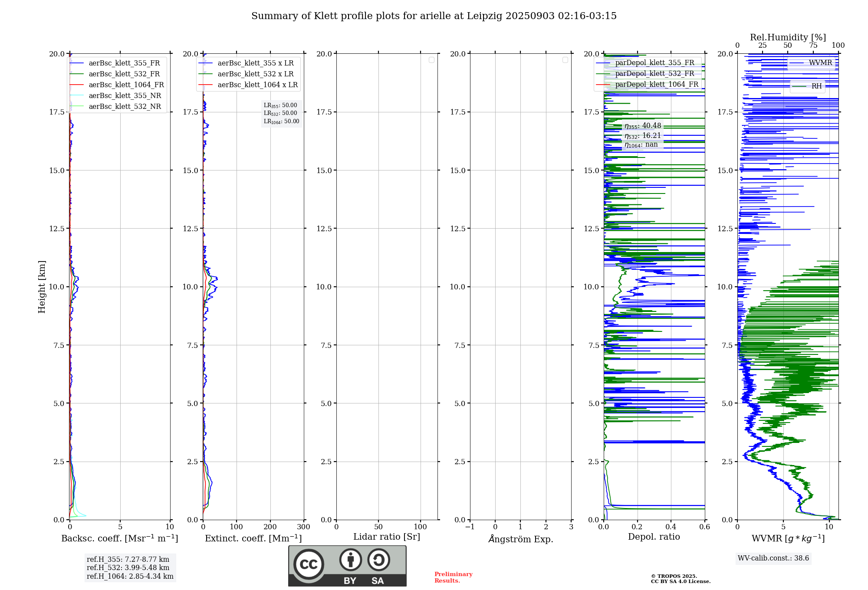Select aerBsc_klett_1064 x LR legend entry
868x590 pixels.
coord(257,85)
